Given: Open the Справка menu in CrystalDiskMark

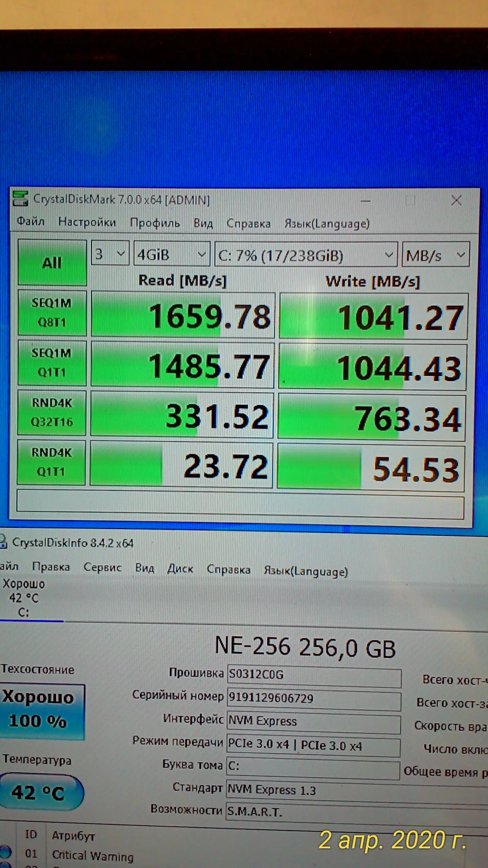Looking at the screenshot, I should point(248,223).
